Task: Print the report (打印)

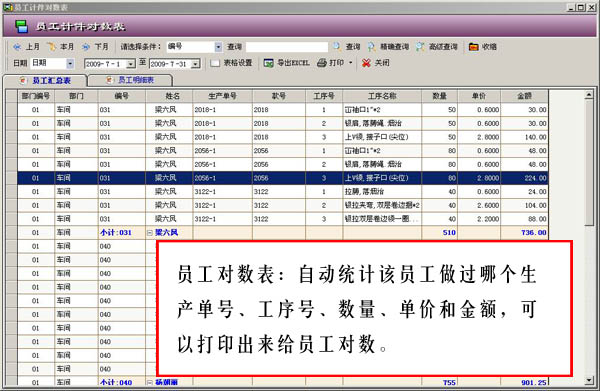Action: tap(331, 63)
